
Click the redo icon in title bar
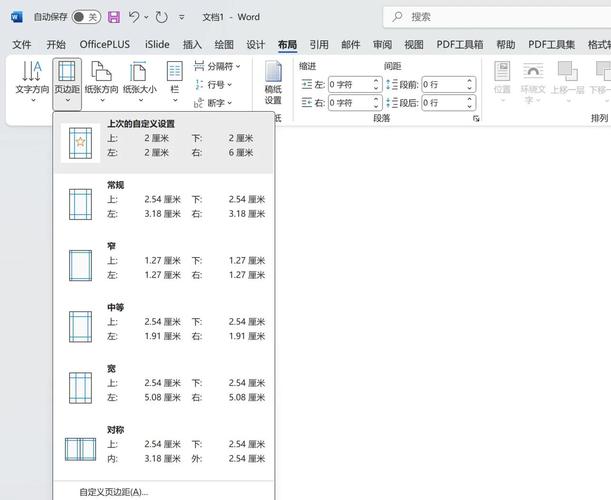point(162,17)
